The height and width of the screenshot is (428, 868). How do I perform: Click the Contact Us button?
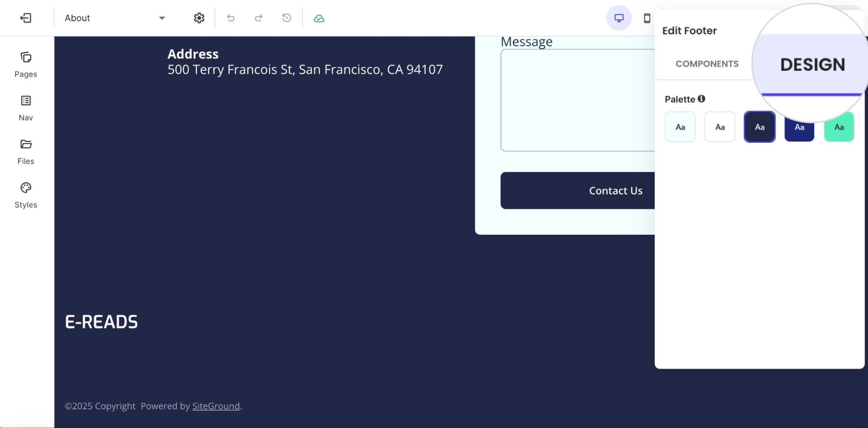(578, 191)
